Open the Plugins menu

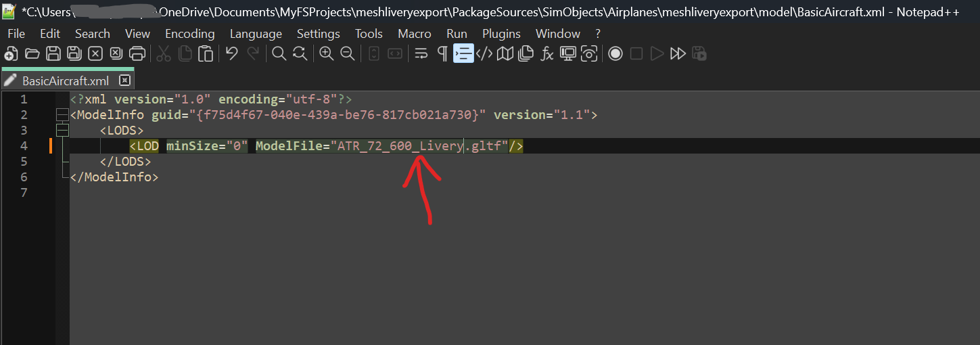(x=502, y=33)
